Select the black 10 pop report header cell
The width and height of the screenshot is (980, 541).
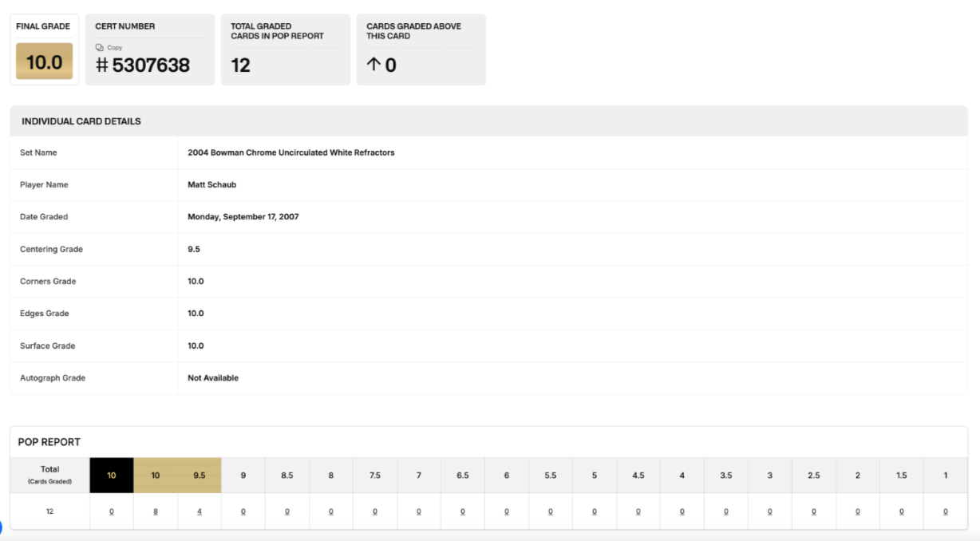coord(112,476)
